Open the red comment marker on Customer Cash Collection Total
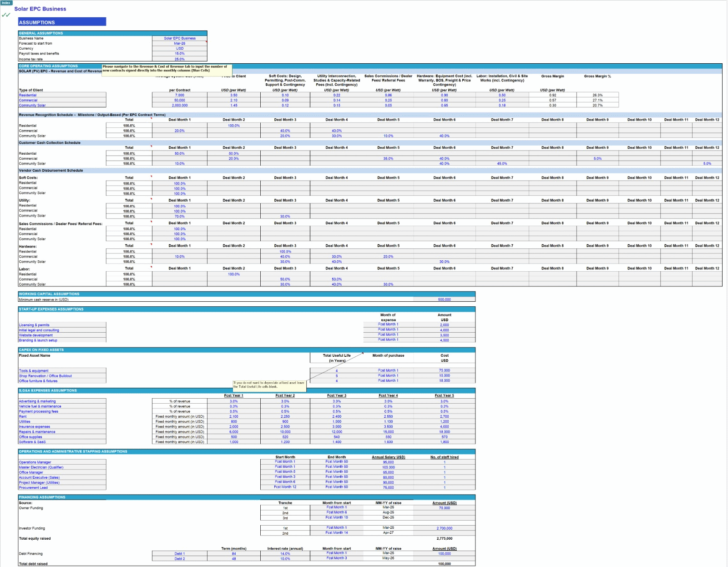This screenshot has width=728, height=567. coord(150,147)
